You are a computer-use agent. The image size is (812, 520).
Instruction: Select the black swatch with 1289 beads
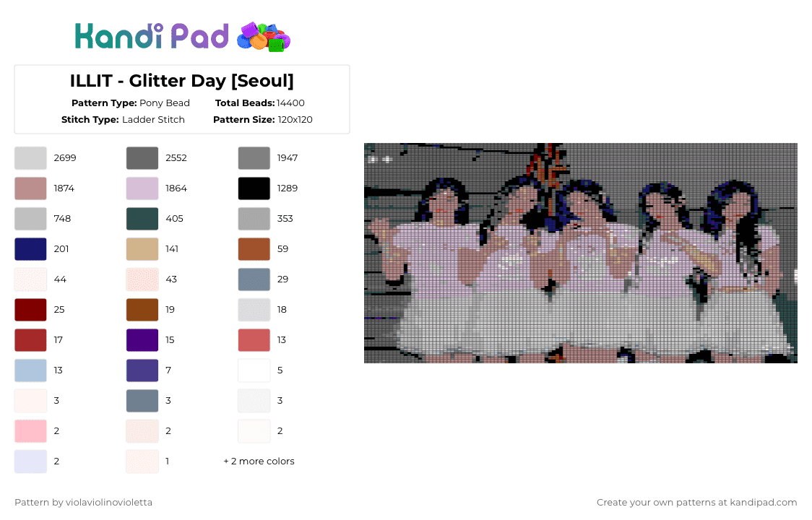click(x=254, y=188)
